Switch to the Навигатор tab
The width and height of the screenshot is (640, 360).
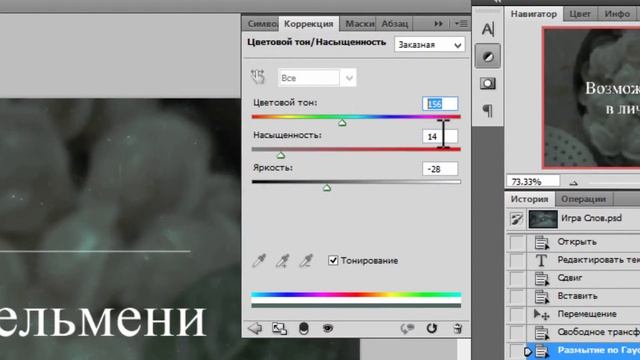coord(533,14)
